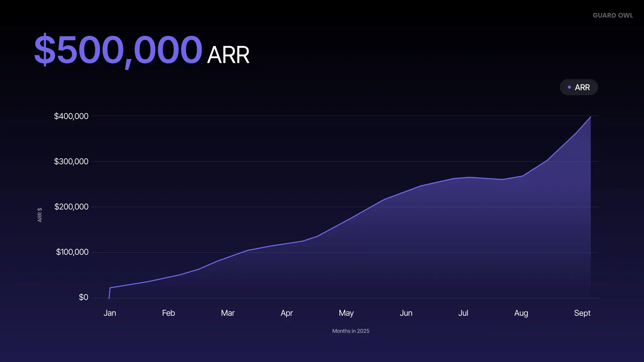Click the ARR legend dot
This screenshot has height=362, width=644.
(569, 87)
